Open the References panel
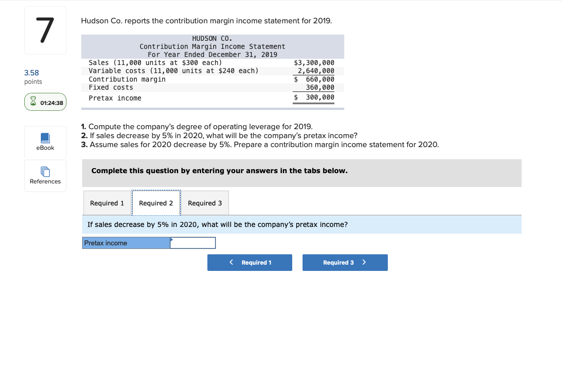The height and width of the screenshot is (392, 562). 45,175
